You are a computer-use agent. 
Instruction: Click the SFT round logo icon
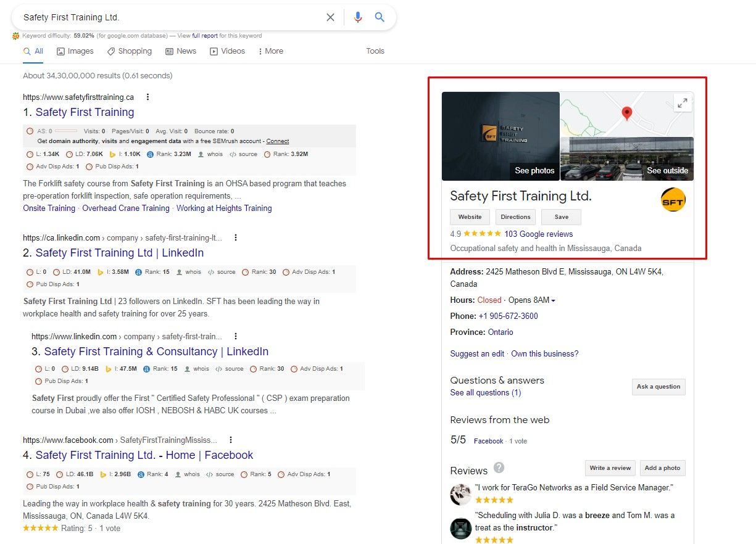[x=673, y=199]
